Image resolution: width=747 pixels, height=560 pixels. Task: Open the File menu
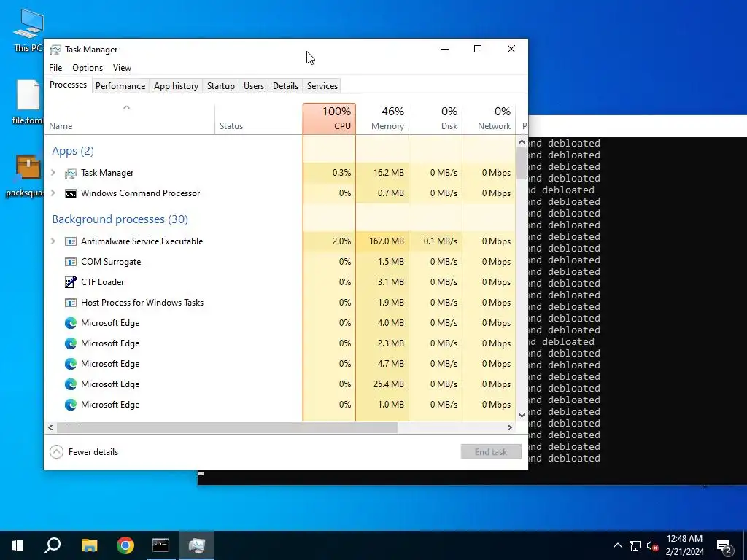55,68
